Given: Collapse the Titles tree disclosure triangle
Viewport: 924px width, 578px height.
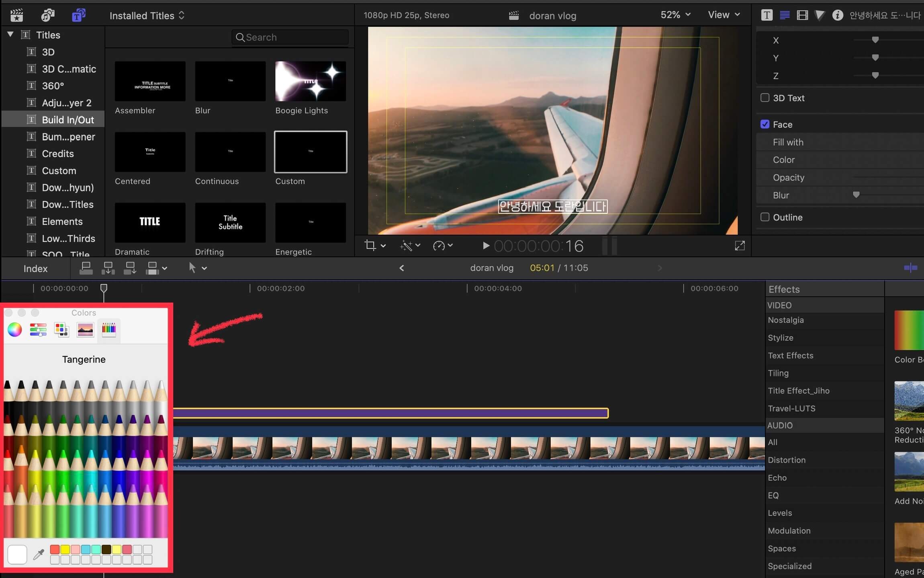Looking at the screenshot, I should pyautogui.click(x=10, y=35).
